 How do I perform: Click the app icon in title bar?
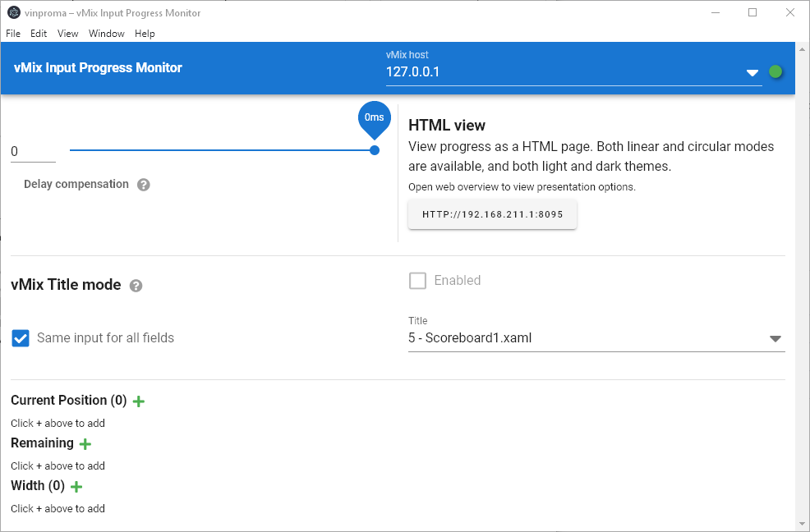click(14, 12)
